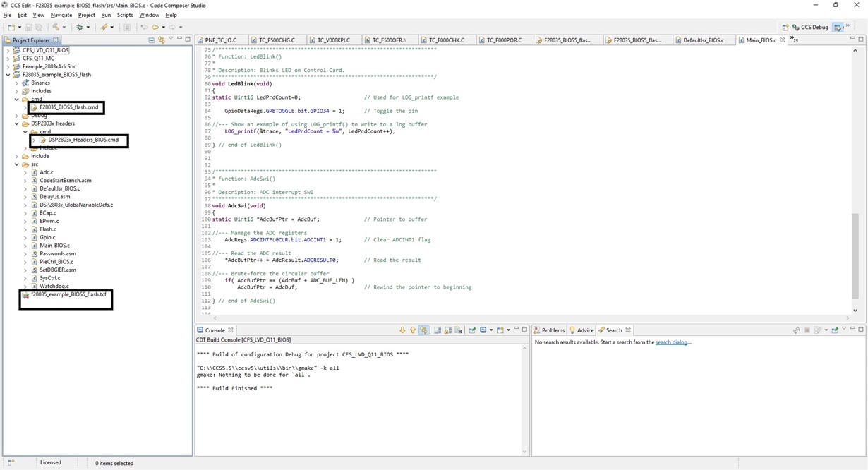Switch to the Problems tab
The image size is (868, 470).
[x=549, y=330]
